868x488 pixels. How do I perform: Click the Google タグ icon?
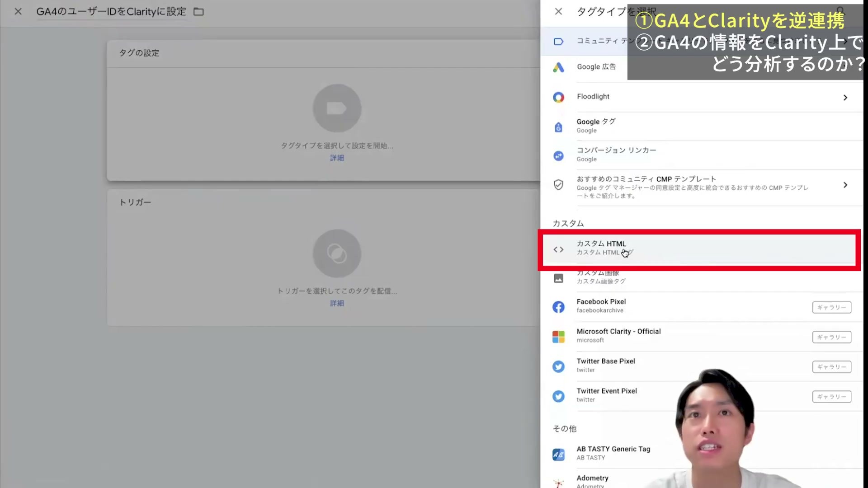click(559, 127)
